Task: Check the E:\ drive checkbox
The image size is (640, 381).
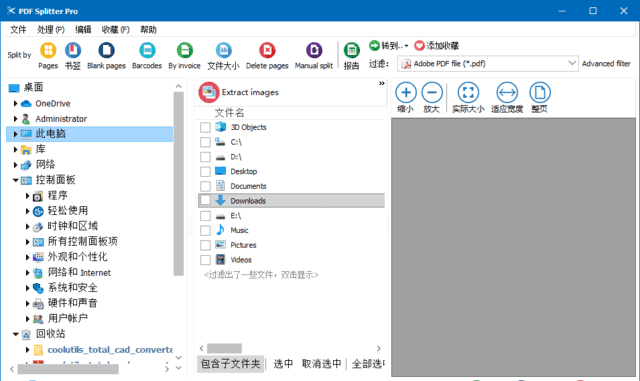Action: 205,216
